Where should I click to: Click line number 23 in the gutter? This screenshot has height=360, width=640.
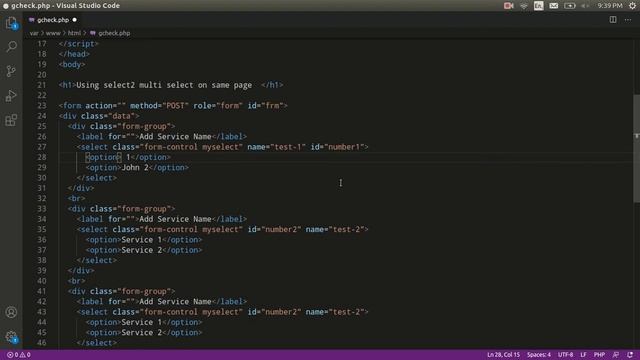click(x=42, y=105)
